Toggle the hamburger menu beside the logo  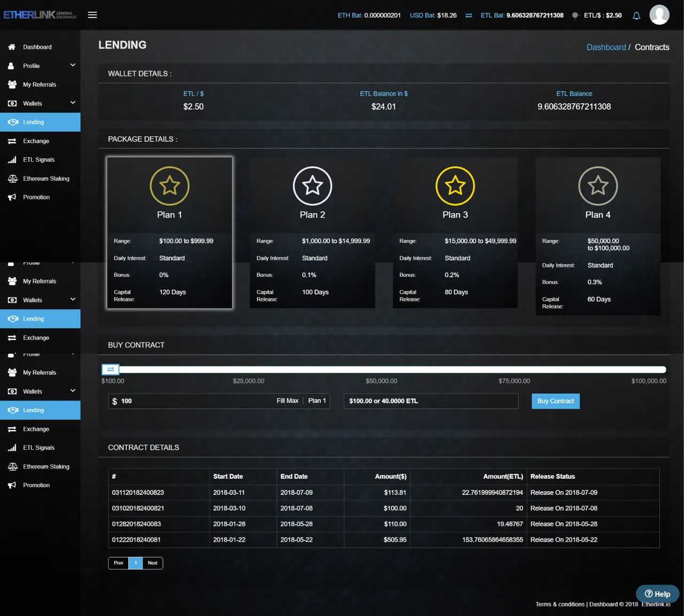click(x=92, y=15)
